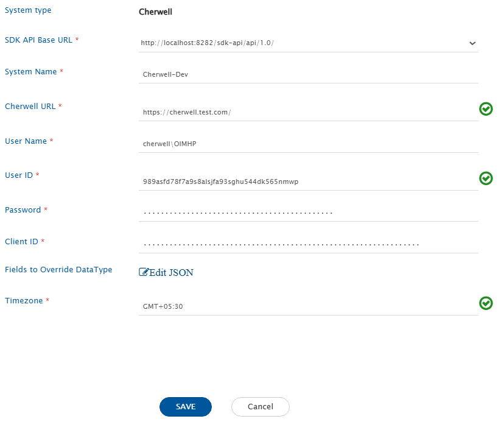Click the System type label
This screenshot has height=430, width=504.
(28, 10)
